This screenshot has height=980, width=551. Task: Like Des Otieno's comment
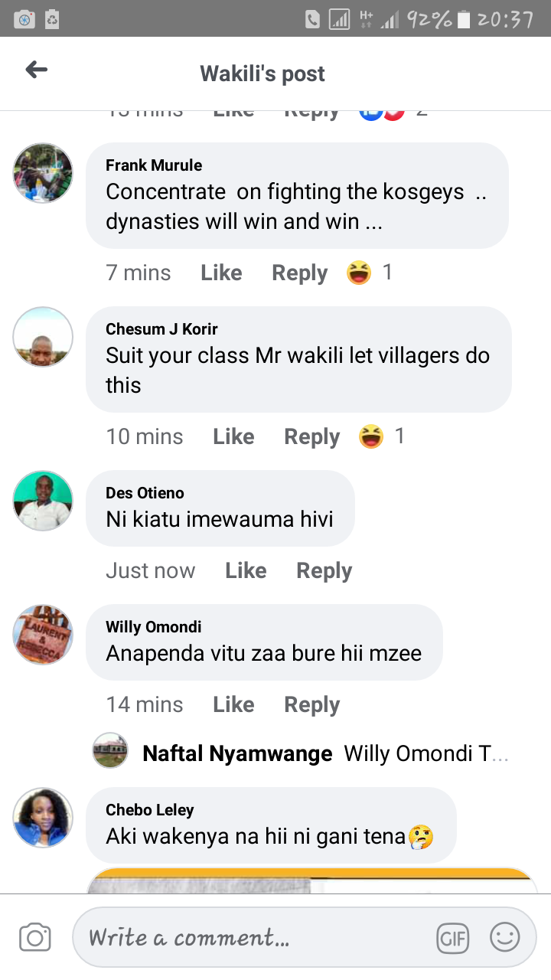(x=246, y=570)
